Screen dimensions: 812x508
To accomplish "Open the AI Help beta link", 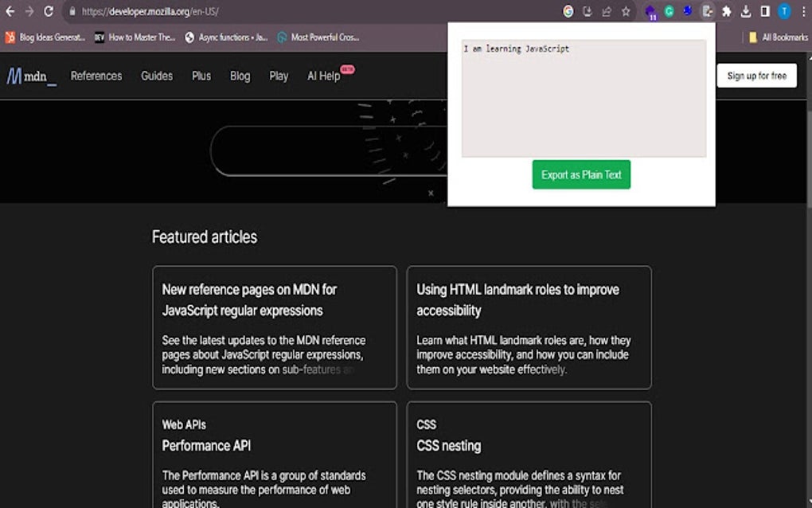I will pyautogui.click(x=323, y=76).
